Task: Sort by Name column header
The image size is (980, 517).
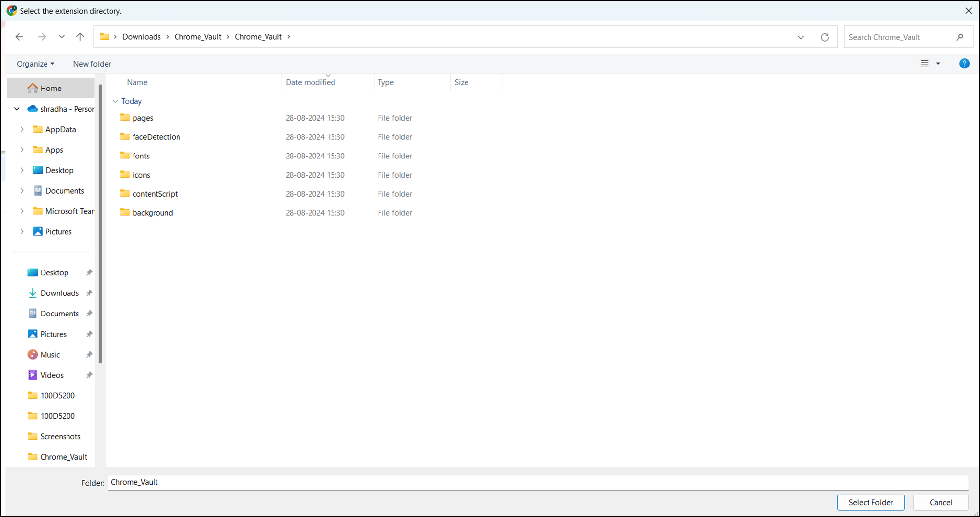Action: [137, 82]
